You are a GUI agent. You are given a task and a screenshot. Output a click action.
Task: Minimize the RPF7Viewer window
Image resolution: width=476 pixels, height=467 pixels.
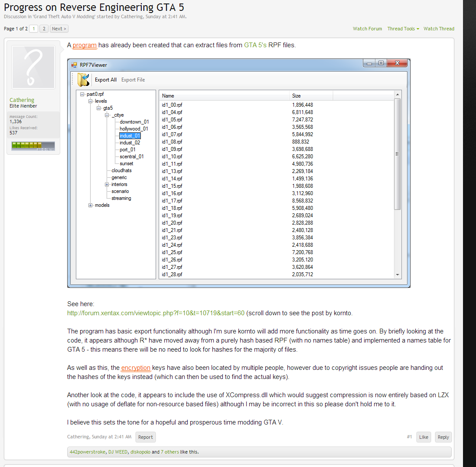pos(369,63)
